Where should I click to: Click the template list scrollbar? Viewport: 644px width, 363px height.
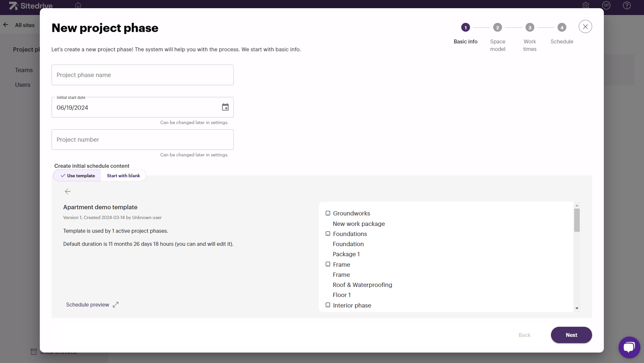click(577, 221)
